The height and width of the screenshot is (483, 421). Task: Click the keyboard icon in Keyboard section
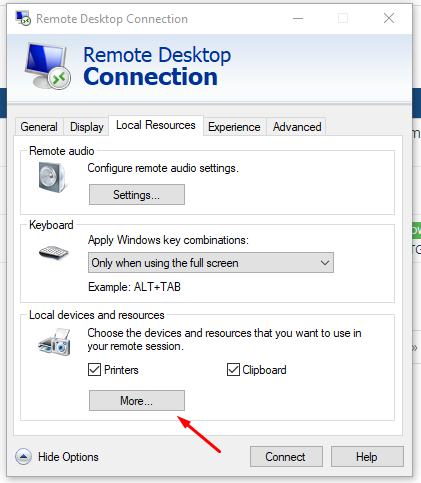[53, 252]
